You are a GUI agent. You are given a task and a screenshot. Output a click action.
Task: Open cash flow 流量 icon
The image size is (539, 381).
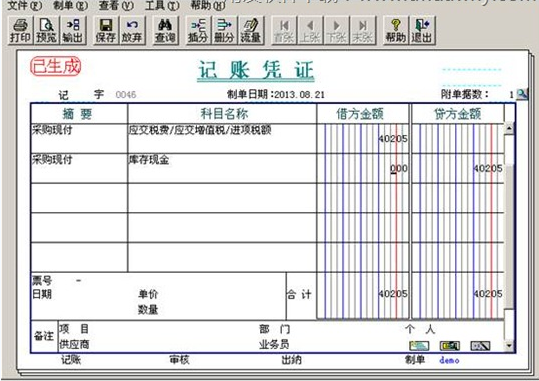click(251, 31)
